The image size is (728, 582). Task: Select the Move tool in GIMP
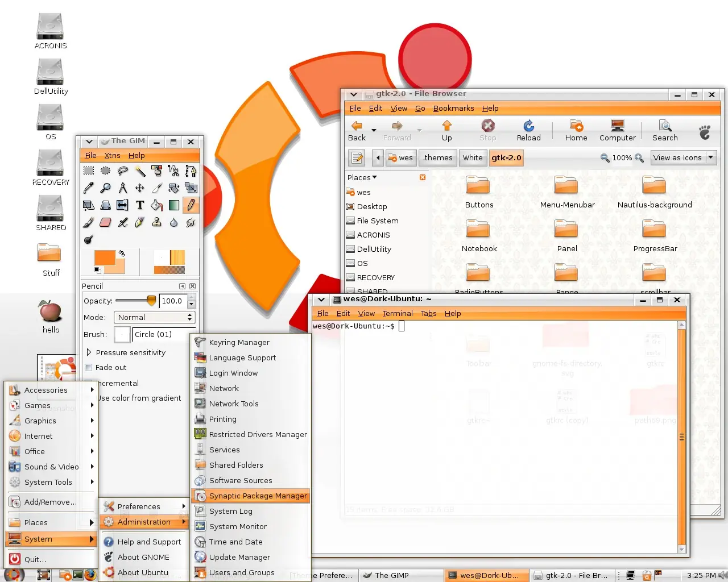point(140,188)
